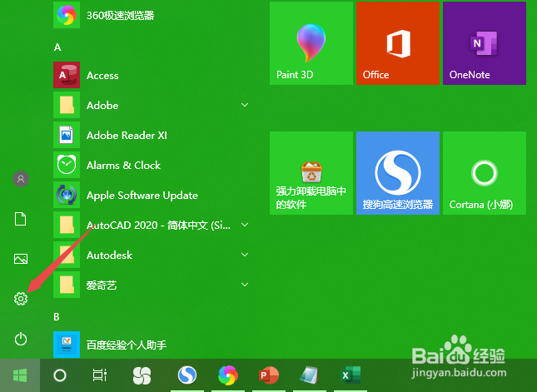Open the OneNote tile
The height and width of the screenshot is (392, 537).
tap(485, 43)
